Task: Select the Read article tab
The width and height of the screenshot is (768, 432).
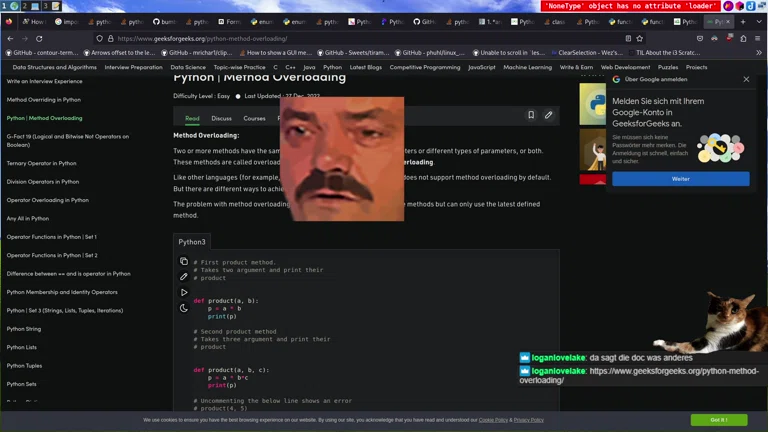Action: (x=192, y=119)
